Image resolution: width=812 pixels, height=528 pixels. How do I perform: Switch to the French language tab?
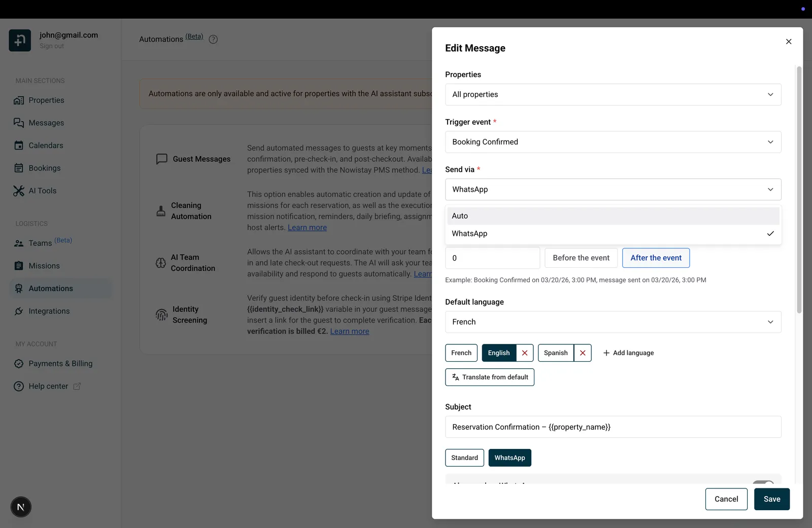point(461,353)
